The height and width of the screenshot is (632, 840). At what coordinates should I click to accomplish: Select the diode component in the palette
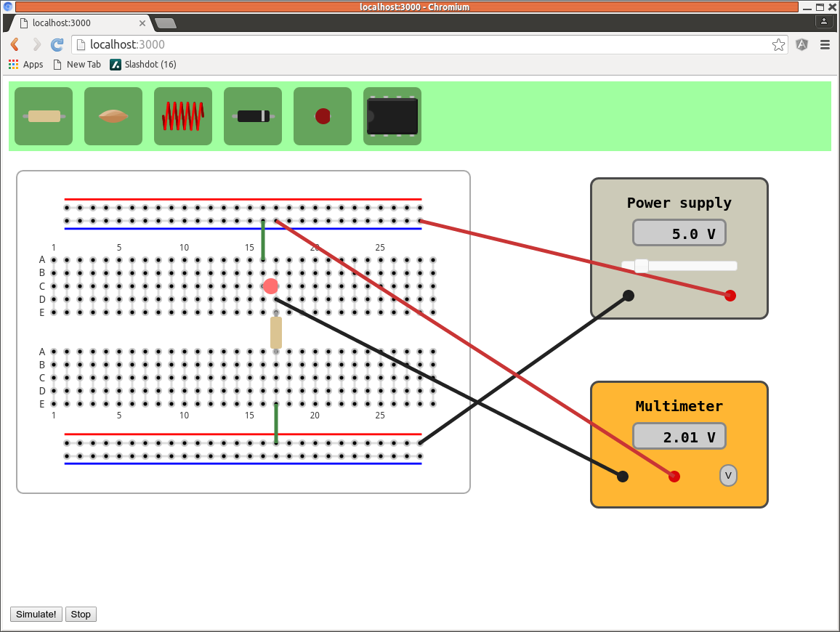pyautogui.click(x=253, y=116)
